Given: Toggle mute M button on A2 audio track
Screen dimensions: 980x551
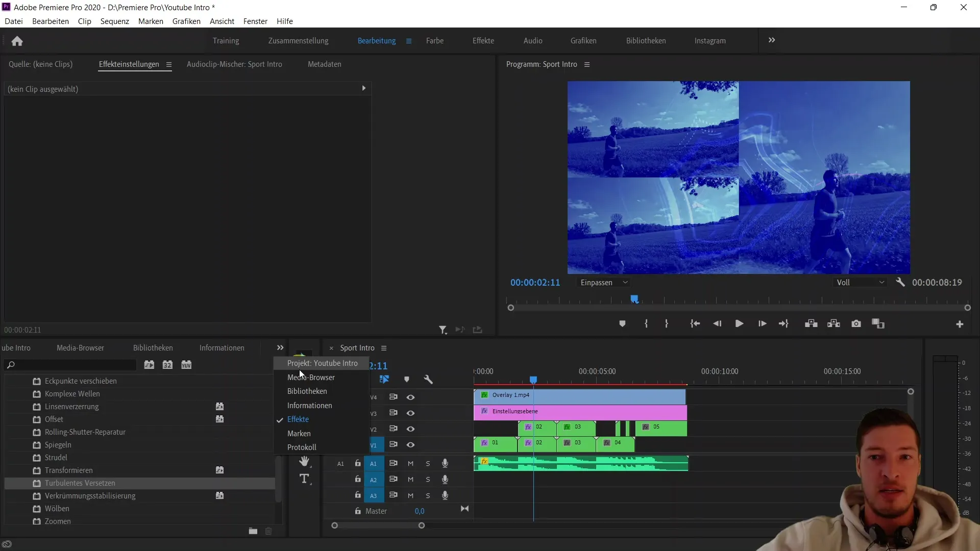Looking at the screenshot, I should pyautogui.click(x=410, y=479).
